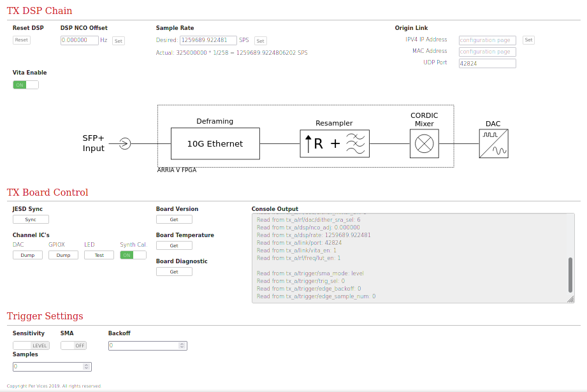Click the DAC Dump button
The width and height of the screenshot is (587, 392).
click(28, 255)
